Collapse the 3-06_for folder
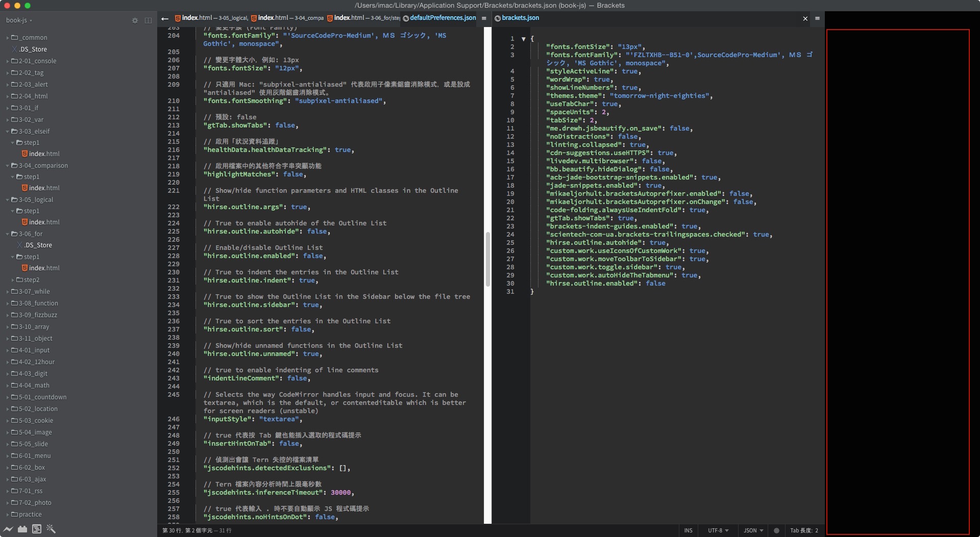Image resolution: width=980 pixels, height=537 pixels. click(8, 234)
